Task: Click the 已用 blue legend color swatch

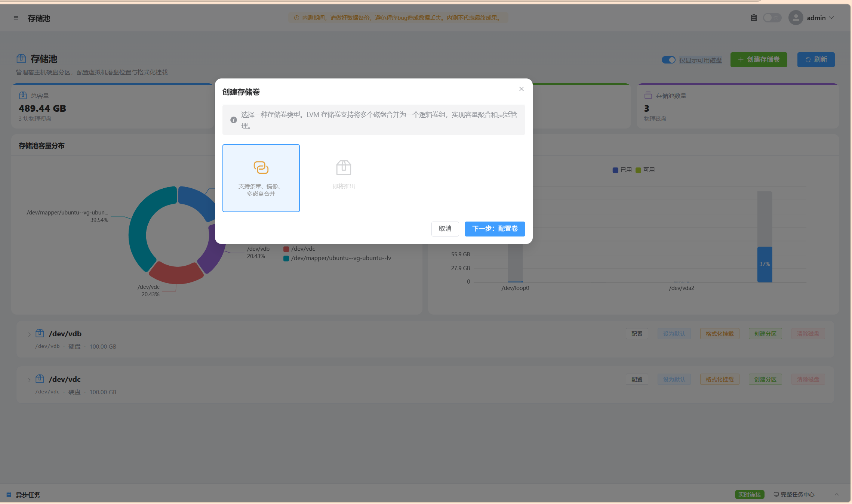Action: [615, 170]
